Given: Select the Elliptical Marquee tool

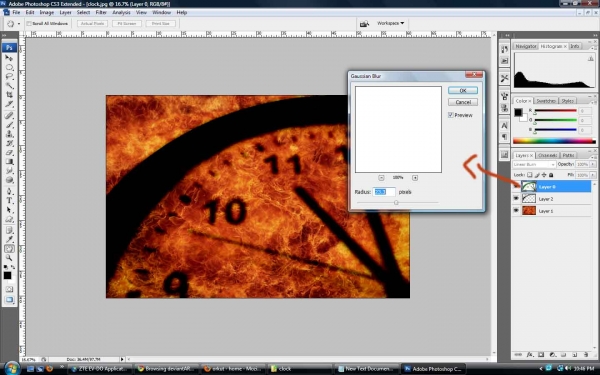Looking at the screenshot, I should point(9,67).
